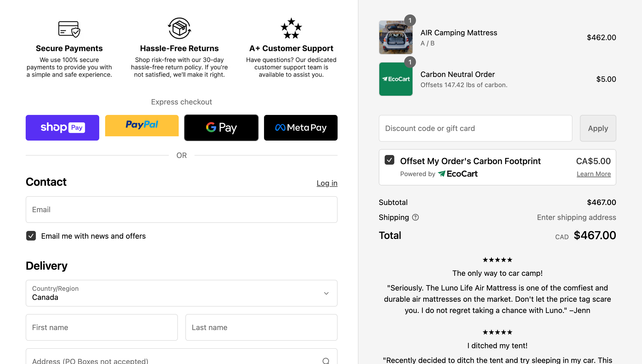Click into the First name field

pos(102,327)
